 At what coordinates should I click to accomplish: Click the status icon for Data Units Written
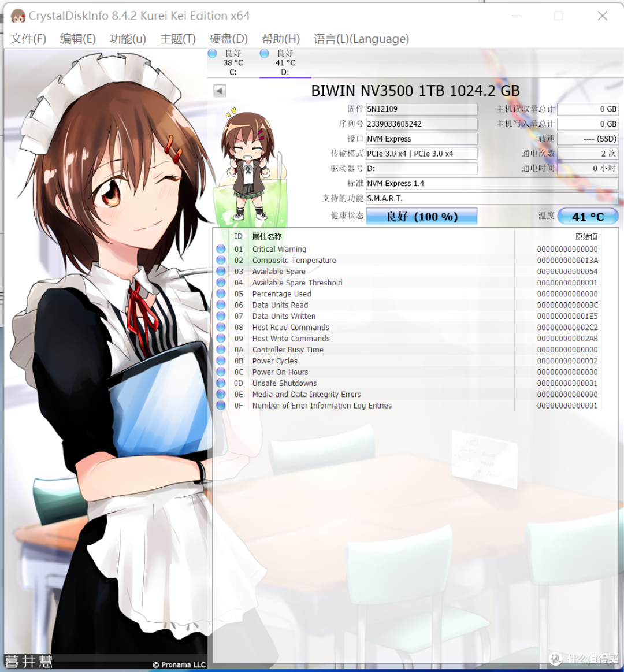[221, 316]
